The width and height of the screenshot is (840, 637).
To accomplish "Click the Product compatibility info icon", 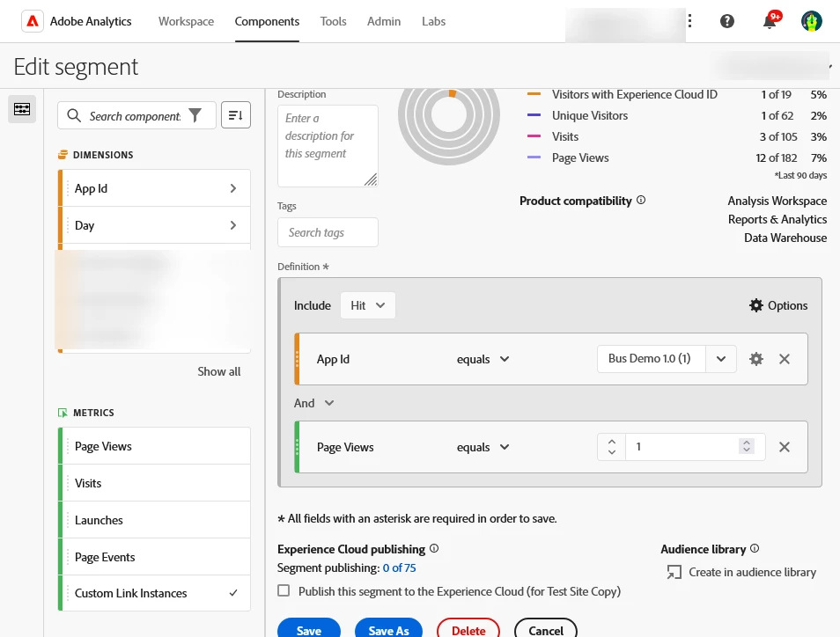I will point(641,201).
